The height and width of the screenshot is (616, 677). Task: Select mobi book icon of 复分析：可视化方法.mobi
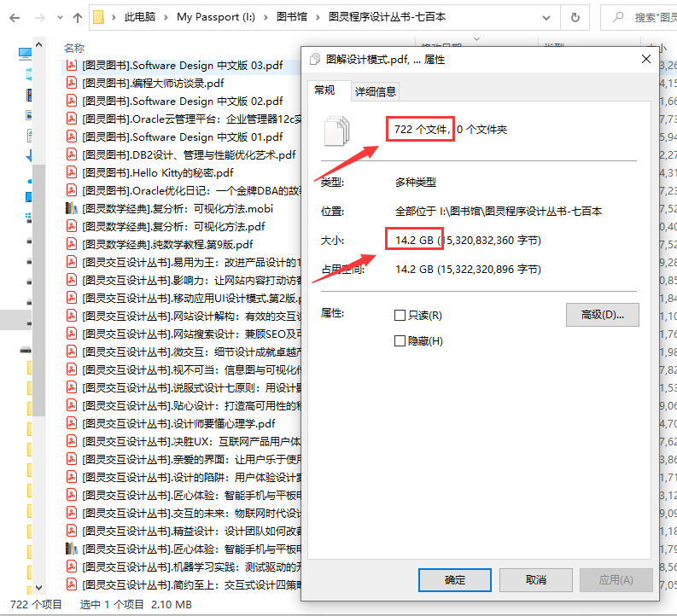coord(71,209)
